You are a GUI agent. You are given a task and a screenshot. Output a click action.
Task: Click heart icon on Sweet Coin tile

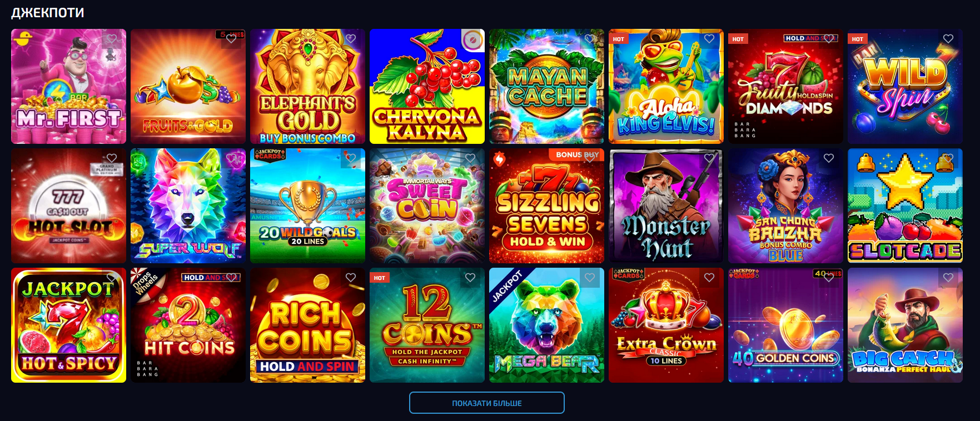[470, 158]
